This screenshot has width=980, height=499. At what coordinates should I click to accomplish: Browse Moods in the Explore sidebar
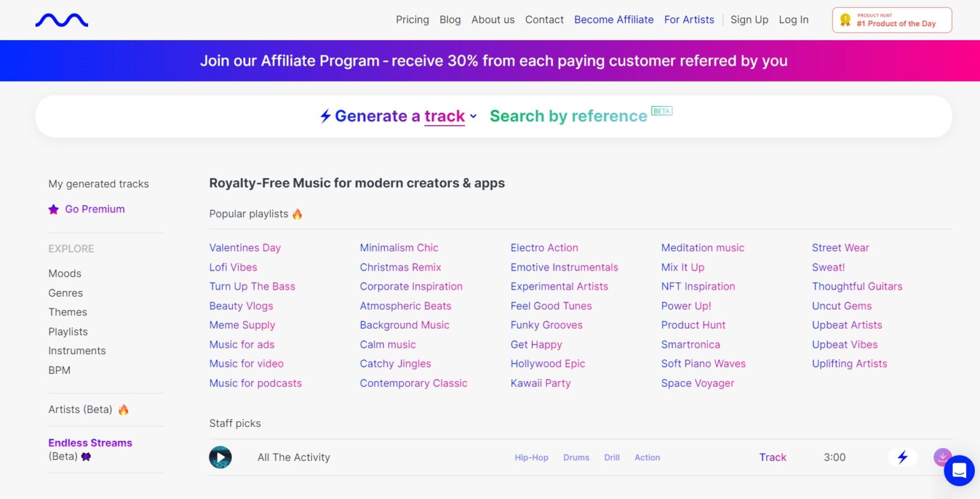64,273
